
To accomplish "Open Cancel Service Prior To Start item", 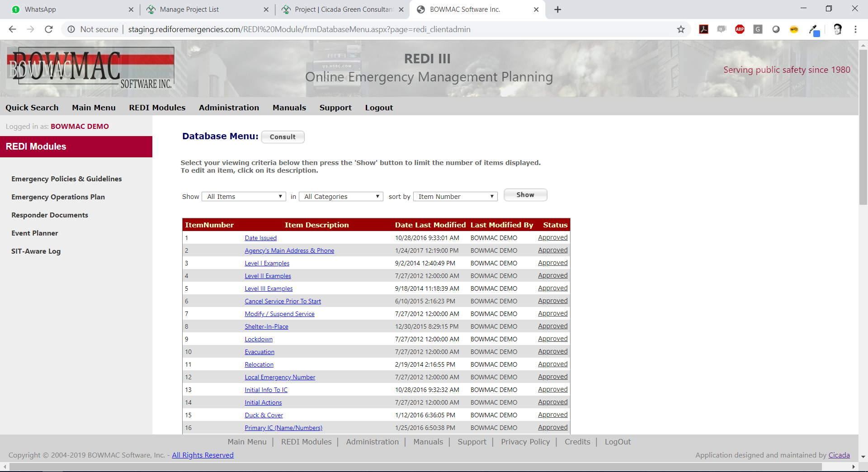I will (283, 301).
